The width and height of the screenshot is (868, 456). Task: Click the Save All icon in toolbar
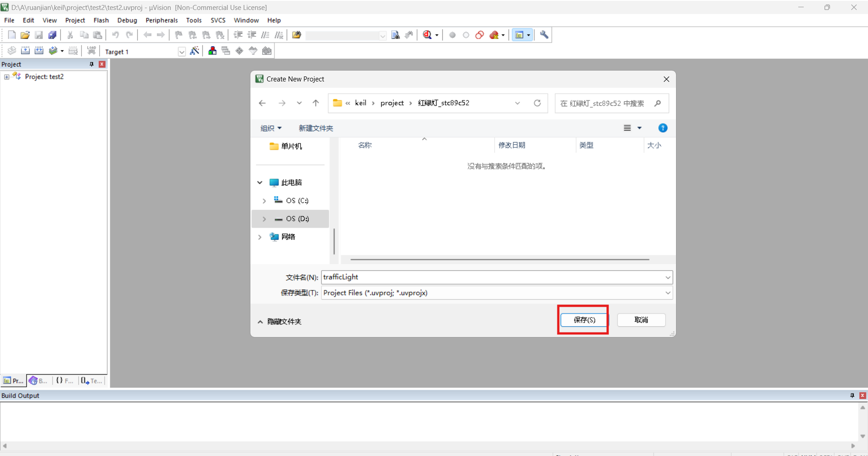pos(52,35)
